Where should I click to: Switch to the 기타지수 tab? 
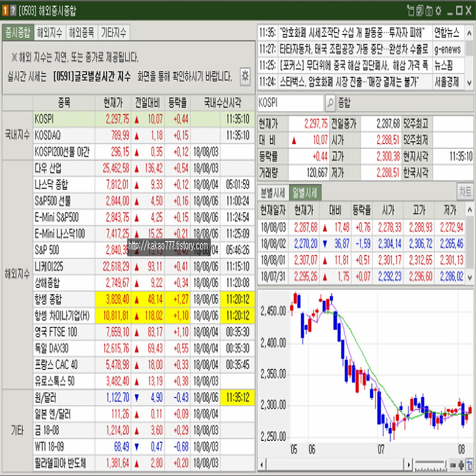(114, 33)
